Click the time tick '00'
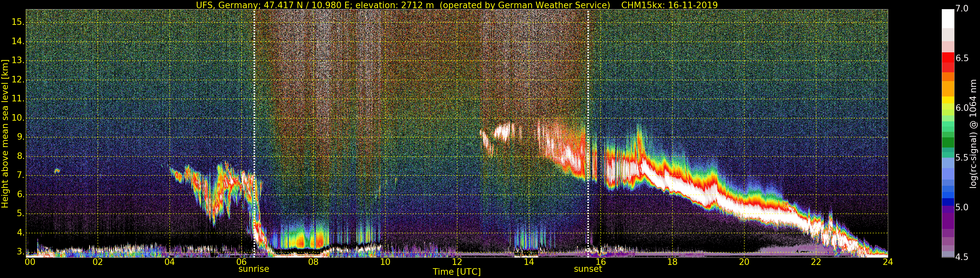This screenshot has width=980, height=278. click(x=30, y=262)
